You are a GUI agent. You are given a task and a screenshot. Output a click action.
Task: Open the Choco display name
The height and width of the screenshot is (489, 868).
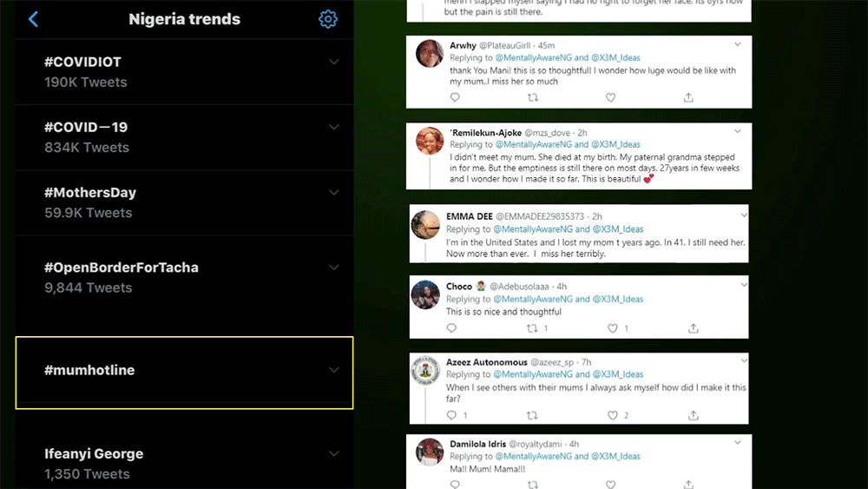pos(459,287)
